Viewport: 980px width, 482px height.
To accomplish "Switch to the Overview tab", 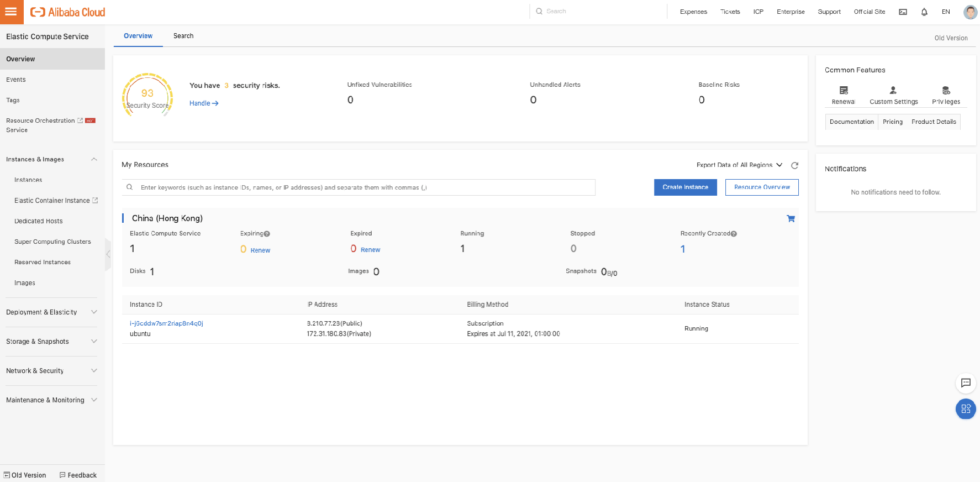I will [x=138, y=36].
